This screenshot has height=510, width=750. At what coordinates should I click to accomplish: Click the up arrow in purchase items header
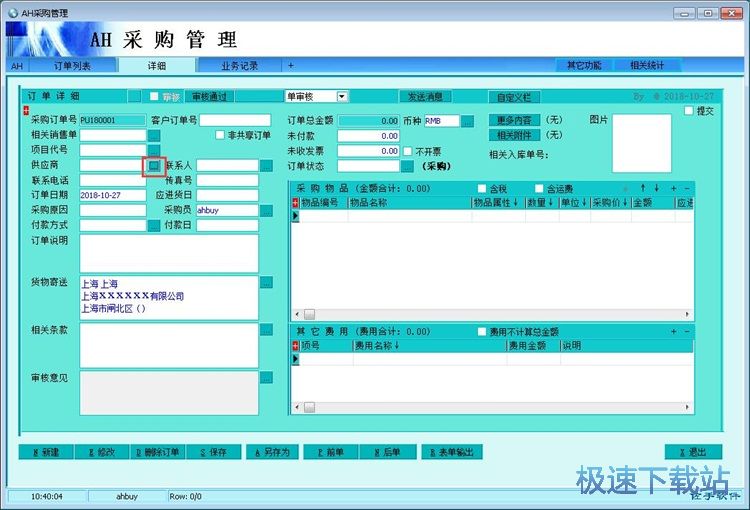coord(643,188)
